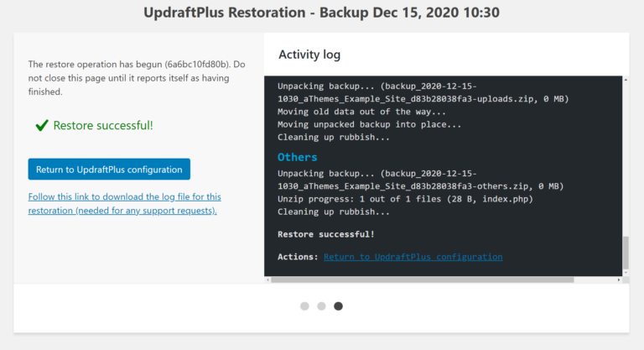Click the Moving unpacked backup into place line
Image resolution: width=644 pixels, height=350 pixels.
(x=369, y=124)
